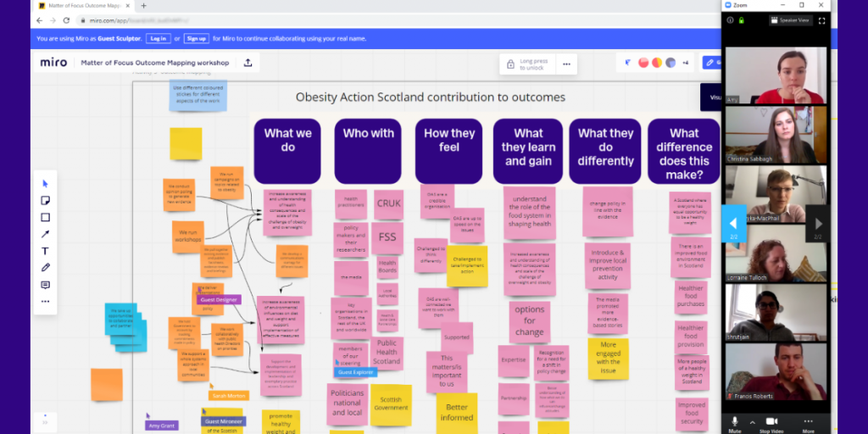Mute the microphone in Zoom
The height and width of the screenshot is (434, 868).
pyautogui.click(x=735, y=424)
